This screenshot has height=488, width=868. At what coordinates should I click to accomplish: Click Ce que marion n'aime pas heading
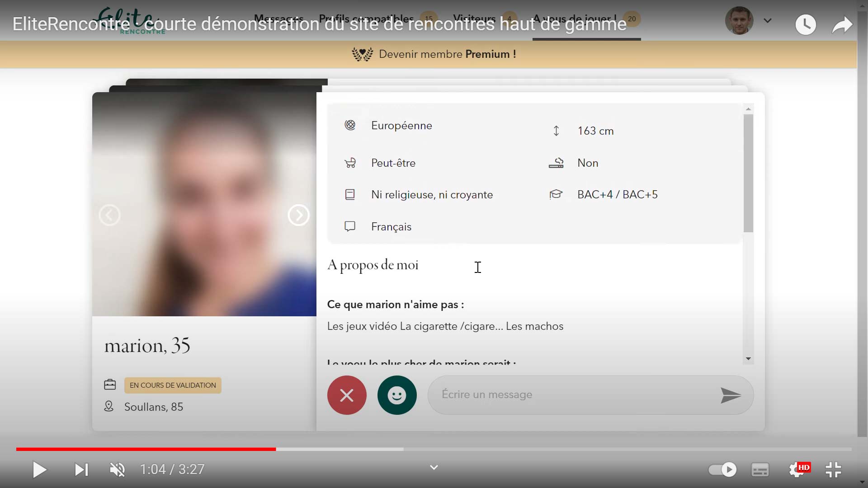(396, 305)
